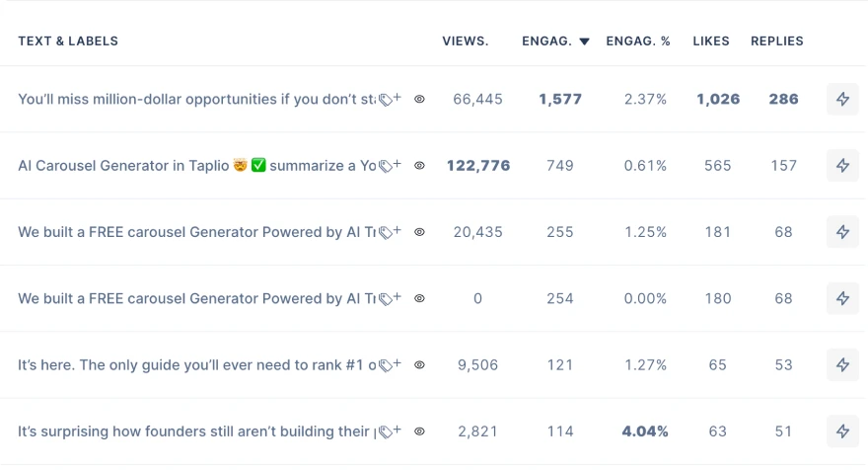This screenshot has height=470, width=868.
Task: Open 'It's surprising how founders' post text
Action: click(x=196, y=431)
